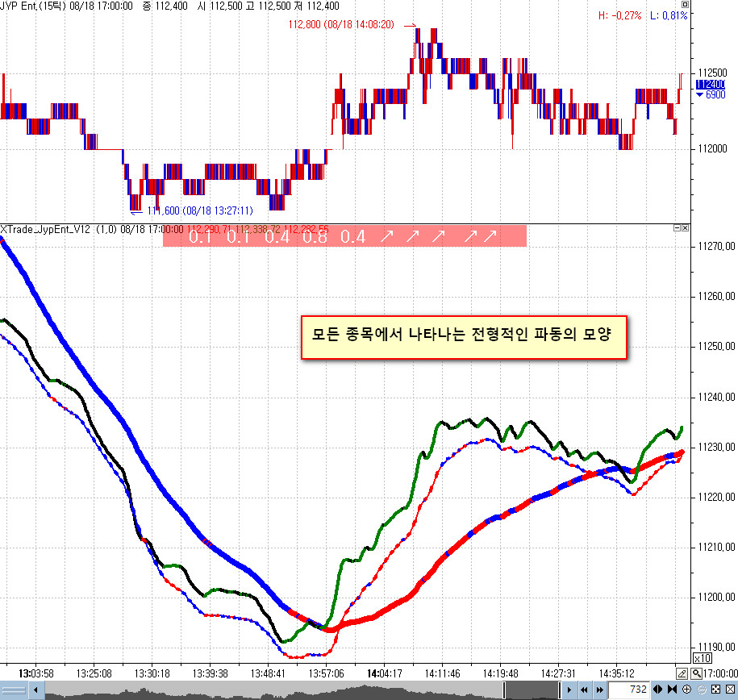Click the double-line grip handle at bottom left
Image resolution: width=738 pixels, height=700 pixels.
(15, 690)
